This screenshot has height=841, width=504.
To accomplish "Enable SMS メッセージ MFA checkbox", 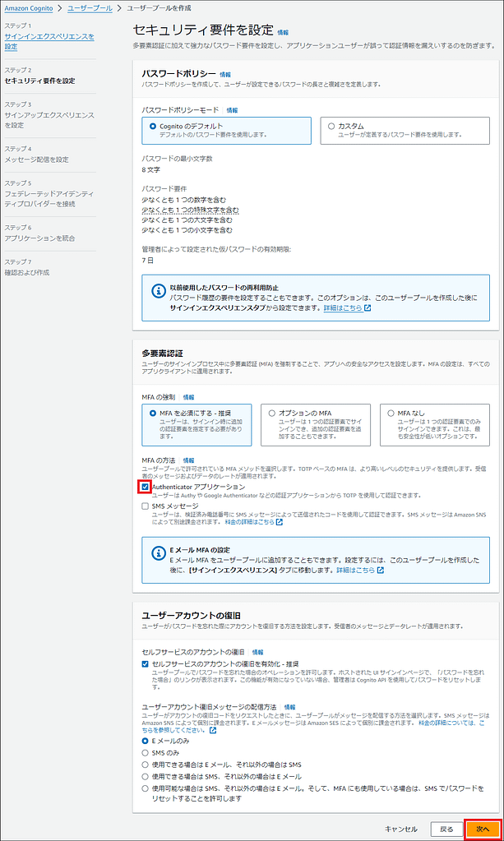I will pos(146,506).
